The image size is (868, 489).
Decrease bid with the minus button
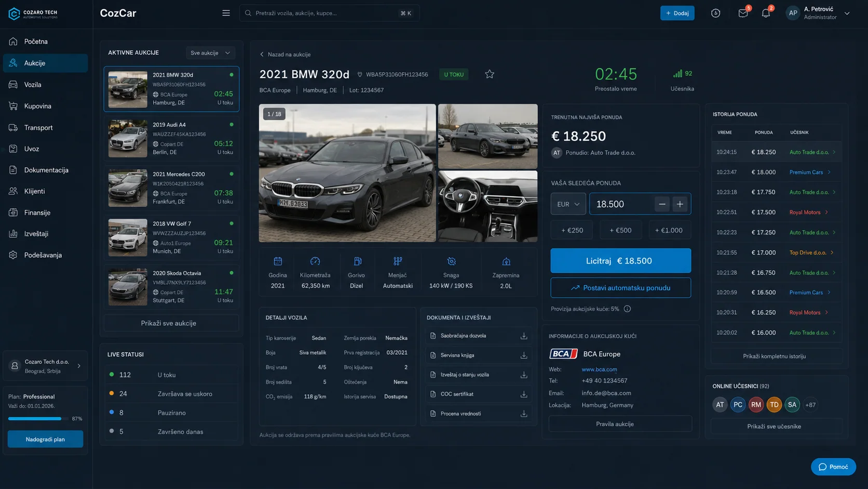coord(662,204)
